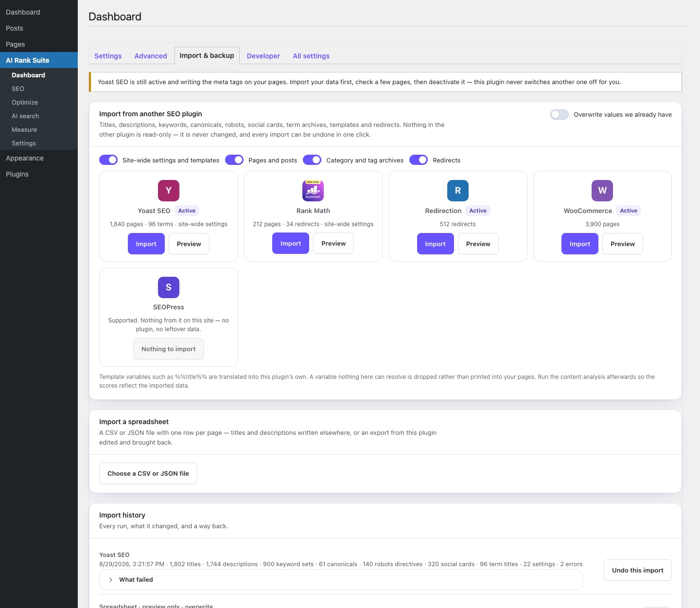Preview the Rank Math import
The image size is (700, 608).
333,243
